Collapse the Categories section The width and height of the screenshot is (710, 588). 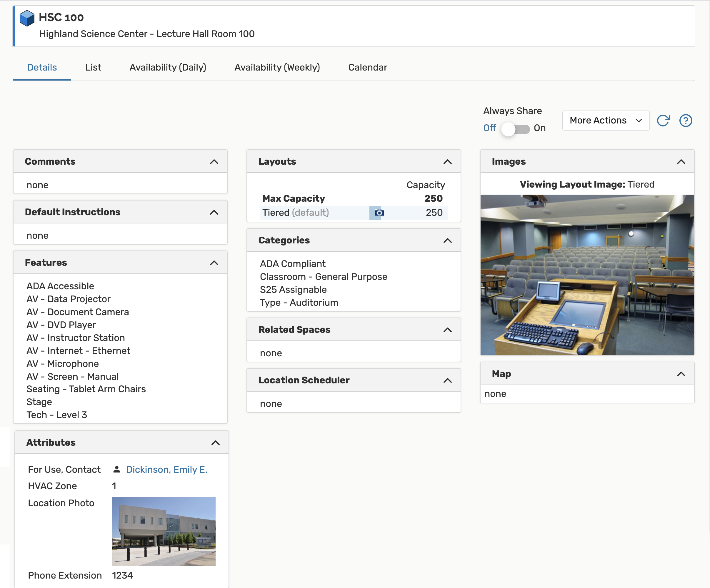[447, 240]
